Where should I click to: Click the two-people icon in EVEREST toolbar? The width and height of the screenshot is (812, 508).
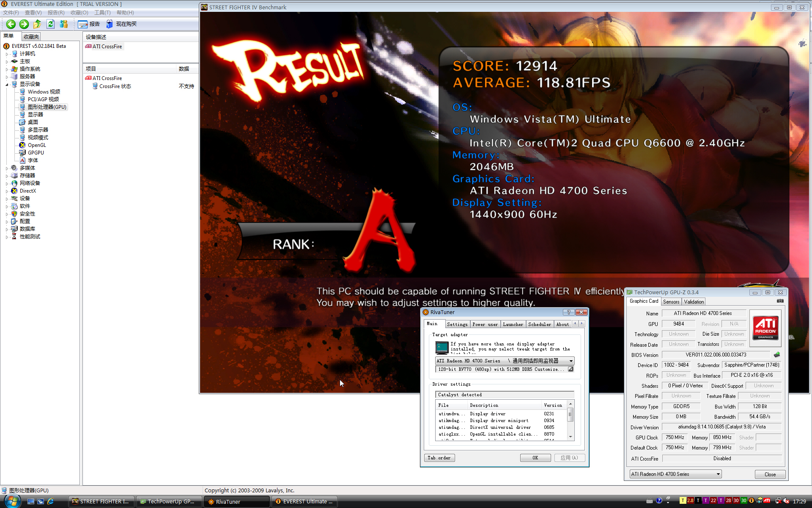(x=64, y=24)
